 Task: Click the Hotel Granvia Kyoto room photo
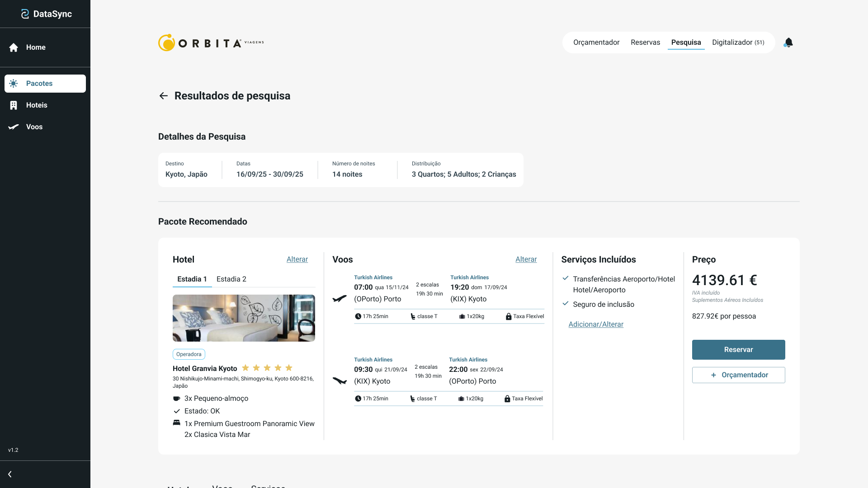tap(244, 318)
